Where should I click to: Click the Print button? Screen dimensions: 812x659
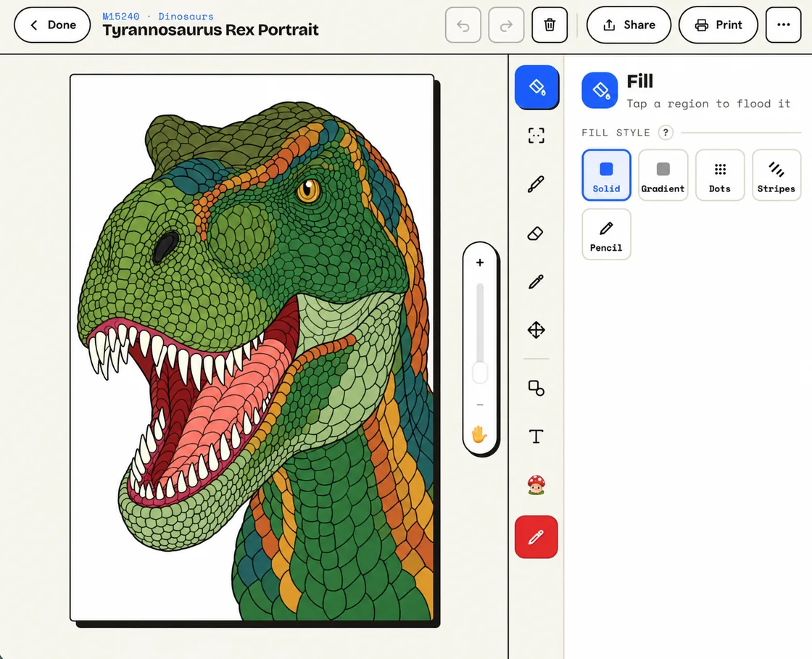pos(718,25)
